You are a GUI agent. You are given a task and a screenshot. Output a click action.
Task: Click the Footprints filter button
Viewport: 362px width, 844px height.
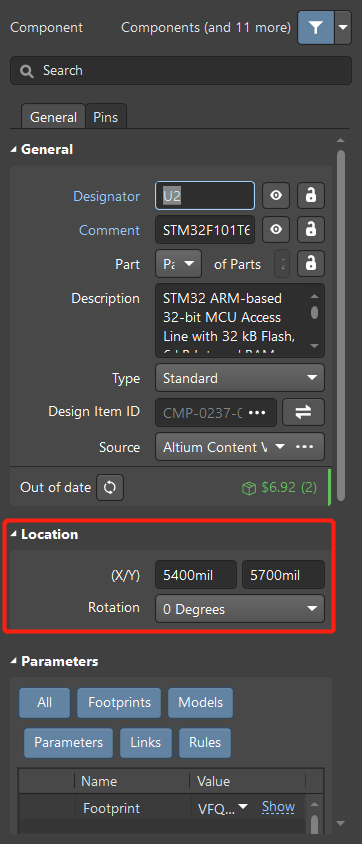[x=119, y=702]
